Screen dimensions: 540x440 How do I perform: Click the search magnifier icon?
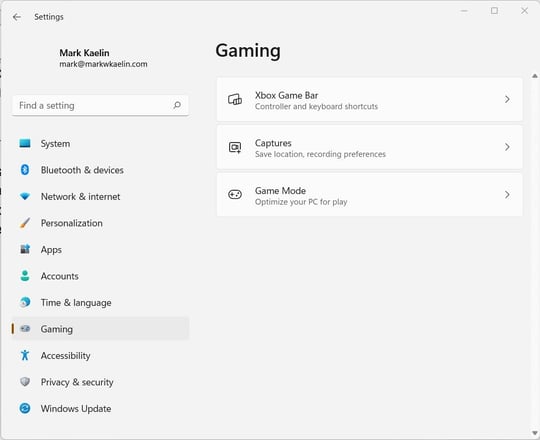(x=177, y=105)
